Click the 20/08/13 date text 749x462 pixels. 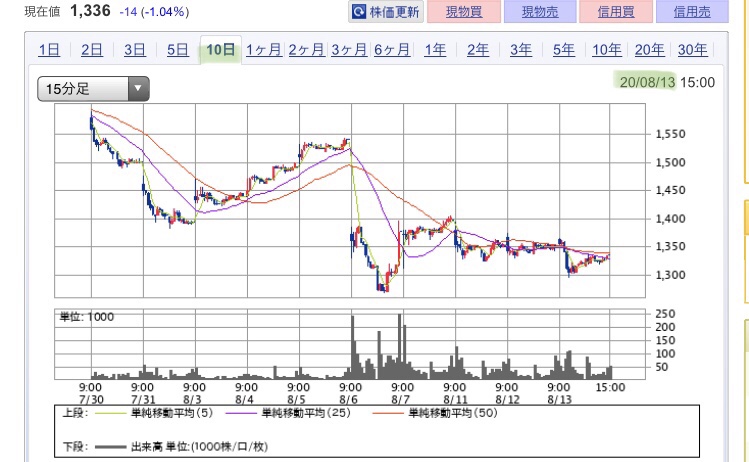(x=647, y=82)
